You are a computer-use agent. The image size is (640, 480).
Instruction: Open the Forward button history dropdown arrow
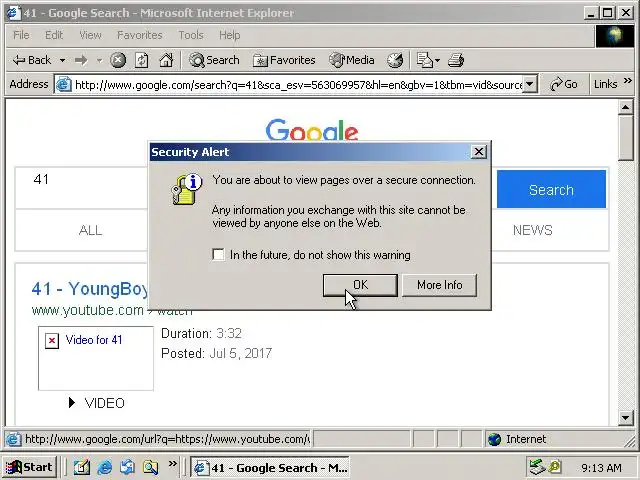pos(99,60)
